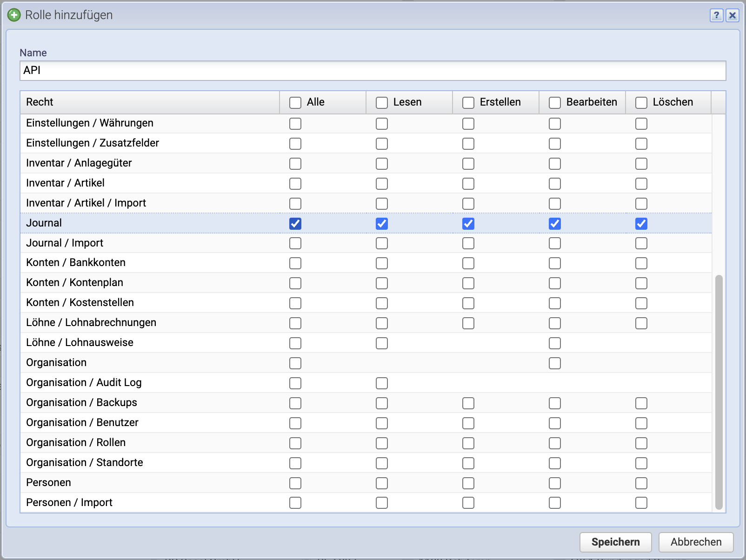Select Löschen for Organisation / Benutzer
This screenshot has width=746, height=560.
point(641,423)
